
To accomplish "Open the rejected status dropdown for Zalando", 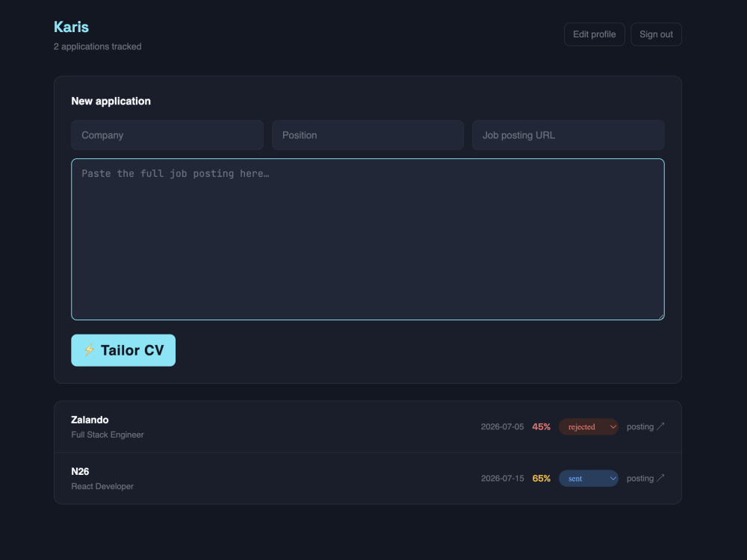I will [x=589, y=426].
